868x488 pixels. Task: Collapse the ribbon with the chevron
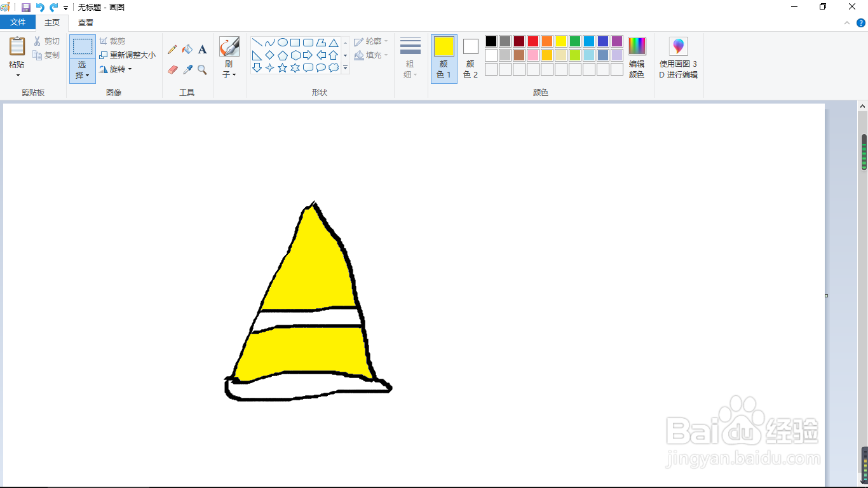pyautogui.click(x=846, y=23)
